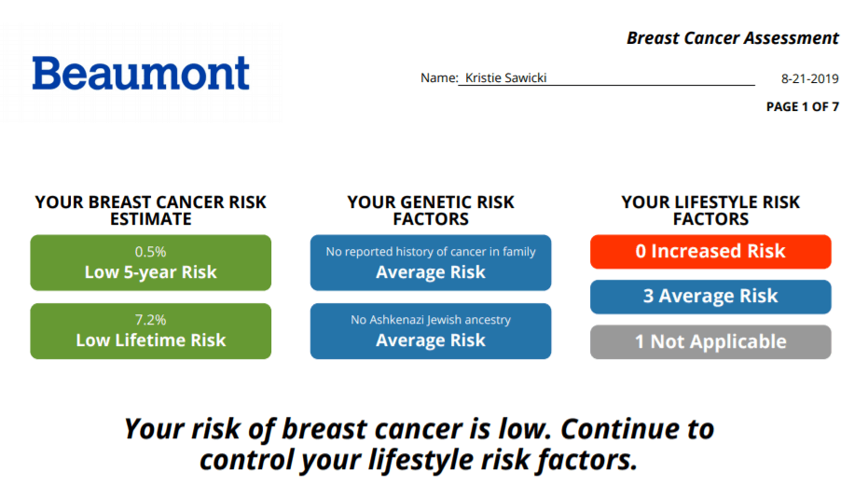Select the 0.5% Low 5-year Risk box
The width and height of the screenshot is (868, 498).
151,263
